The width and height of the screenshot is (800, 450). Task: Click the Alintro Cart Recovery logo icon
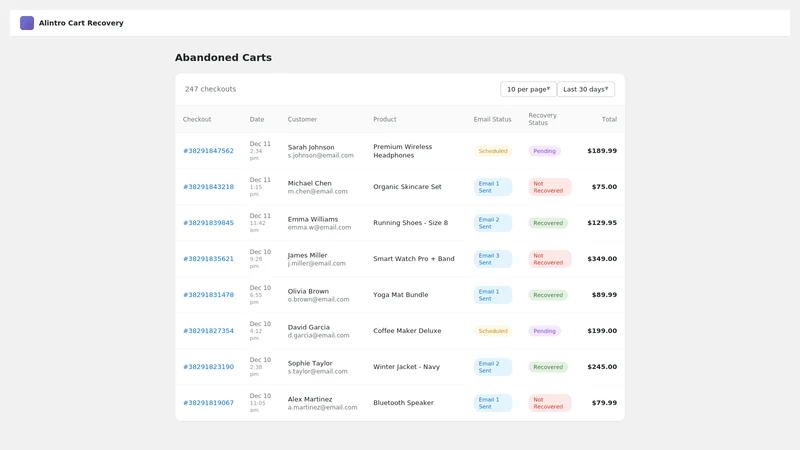27,23
